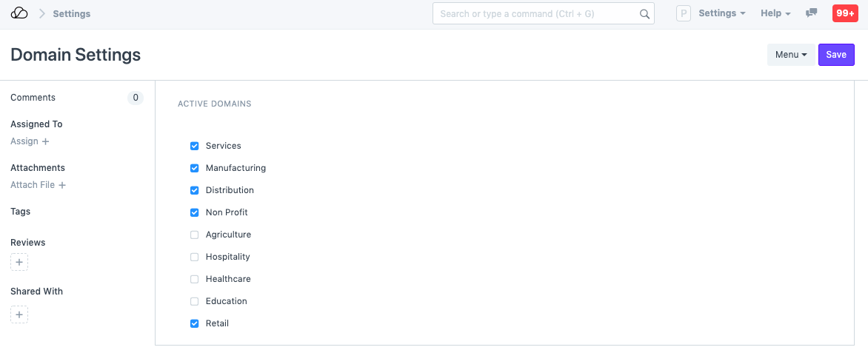Enable the Agriculture domain checkbox
Image resolution: width=868 pixels, height=350 pixels.
[195, 235]
